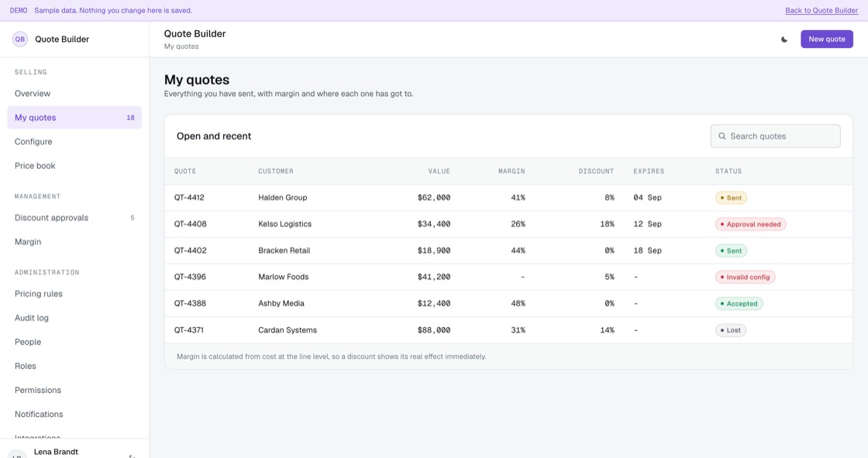Image resolution: width=868 pixels, height=458 pixels.
Task: Open Notifications settings
Action: click(74, 415)
